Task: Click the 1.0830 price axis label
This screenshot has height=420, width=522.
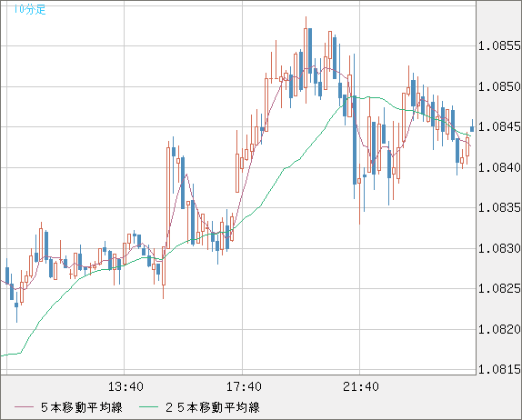Action: pyautogui.click(x=499, y=248)
